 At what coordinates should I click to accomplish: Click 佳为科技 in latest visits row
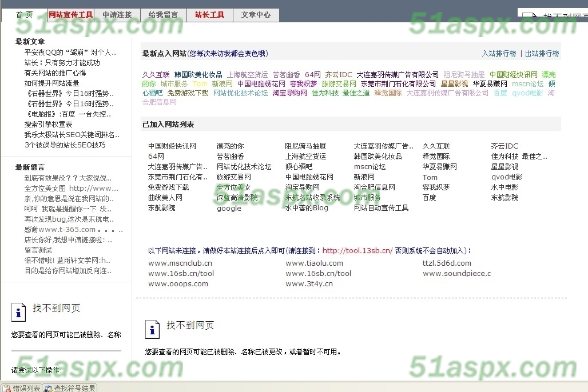(325, 93)
